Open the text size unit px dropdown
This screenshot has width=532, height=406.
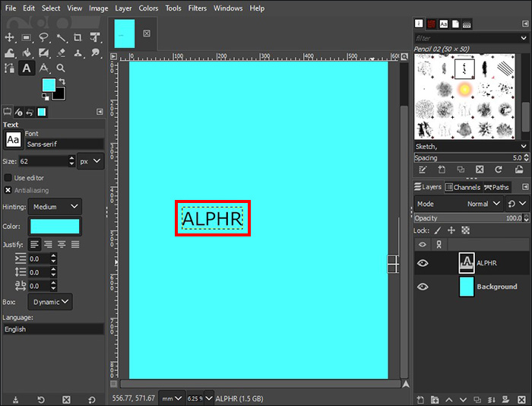90,161
